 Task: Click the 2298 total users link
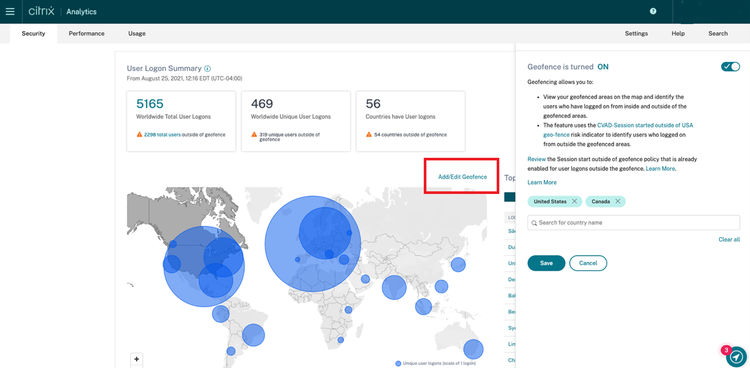162,135
